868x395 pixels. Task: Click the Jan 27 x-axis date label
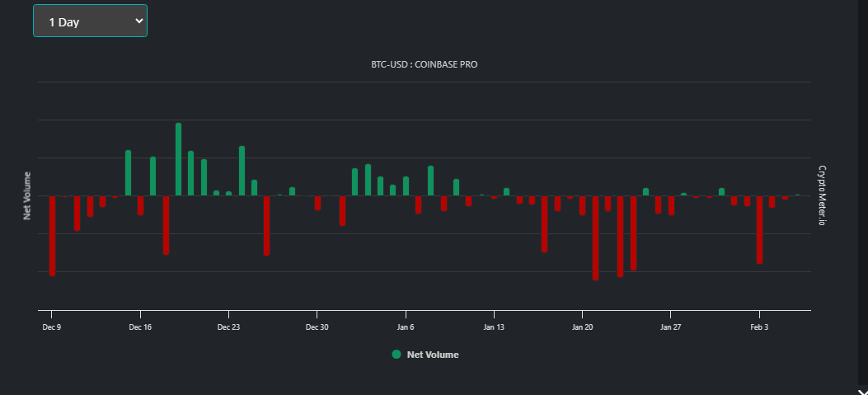(670, 327)
